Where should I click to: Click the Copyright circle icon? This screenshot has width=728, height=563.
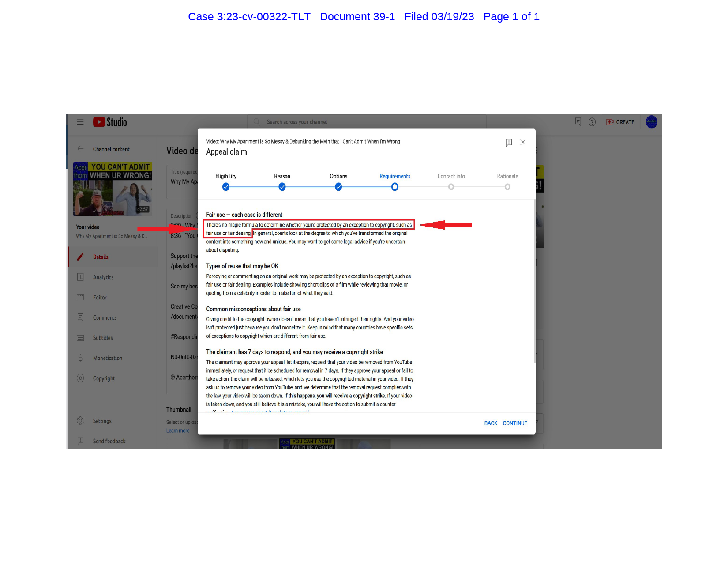coord(80,378)
